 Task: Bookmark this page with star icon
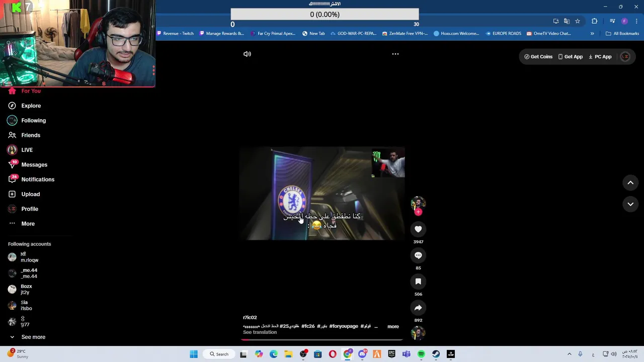pyautogui.click(x=578, y=21)
